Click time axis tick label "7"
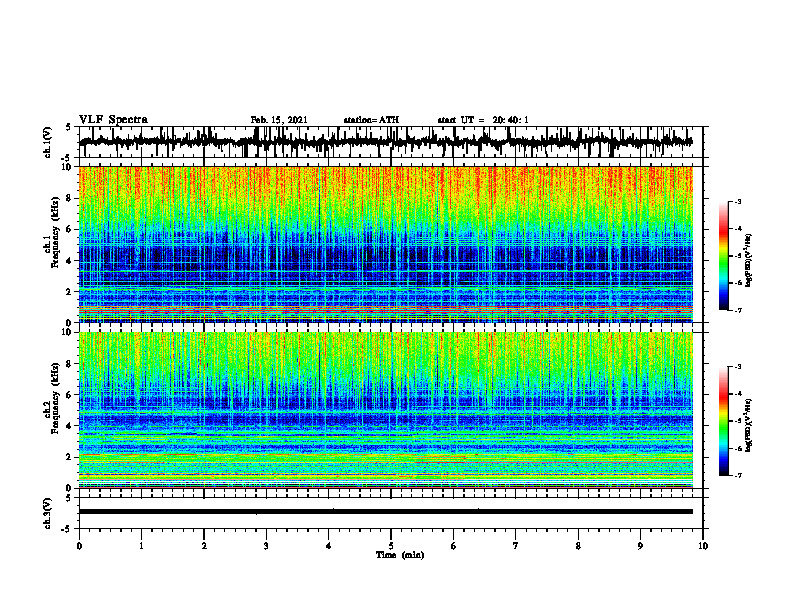This screenshot has height=612, width=792. pos(516,546)
